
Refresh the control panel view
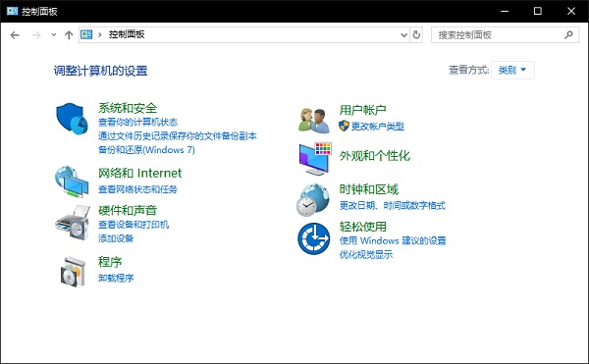[x=416, y=35]
